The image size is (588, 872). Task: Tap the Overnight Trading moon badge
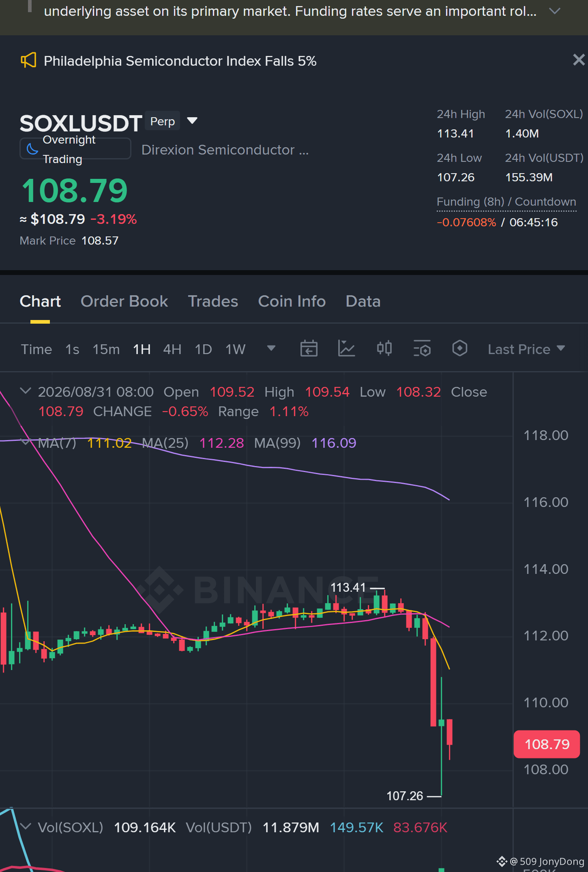point(75,149)
